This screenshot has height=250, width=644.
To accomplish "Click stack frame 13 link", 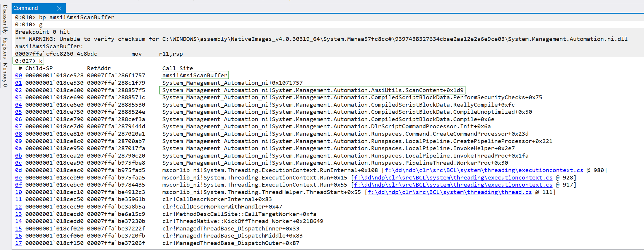I will [x=18, y=214].
